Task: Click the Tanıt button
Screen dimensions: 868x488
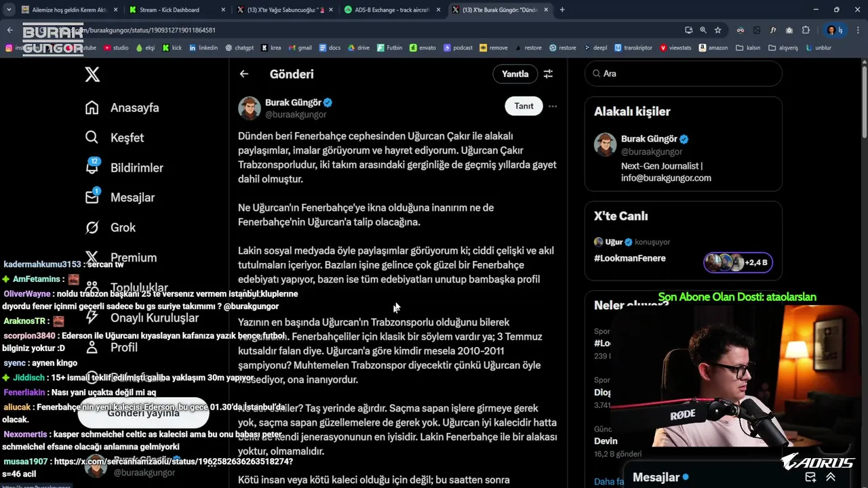Action: 524,106
